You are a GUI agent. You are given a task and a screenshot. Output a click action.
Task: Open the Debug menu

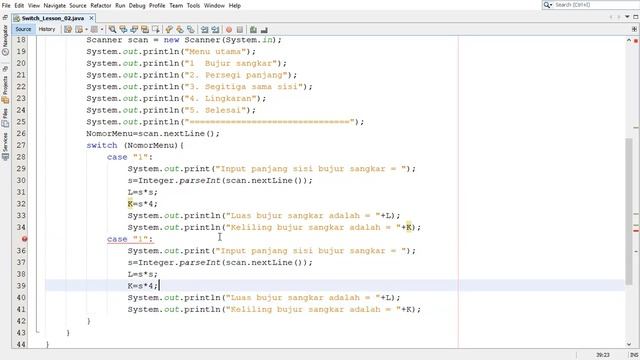click(x=137, y=5)
